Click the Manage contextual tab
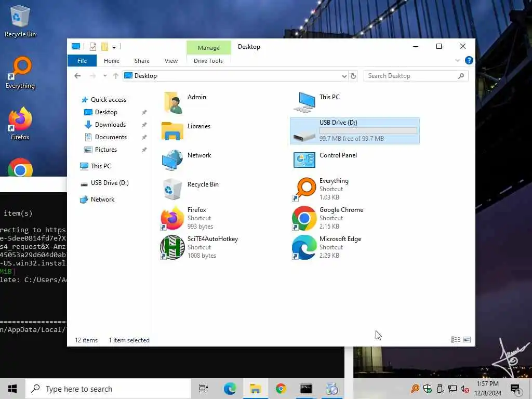The width and height of the screenshot is (532, 399). click(x=209, y=48)
